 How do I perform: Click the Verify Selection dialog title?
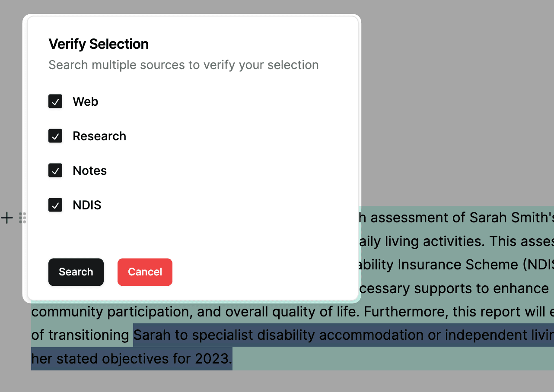pos(99,44)
